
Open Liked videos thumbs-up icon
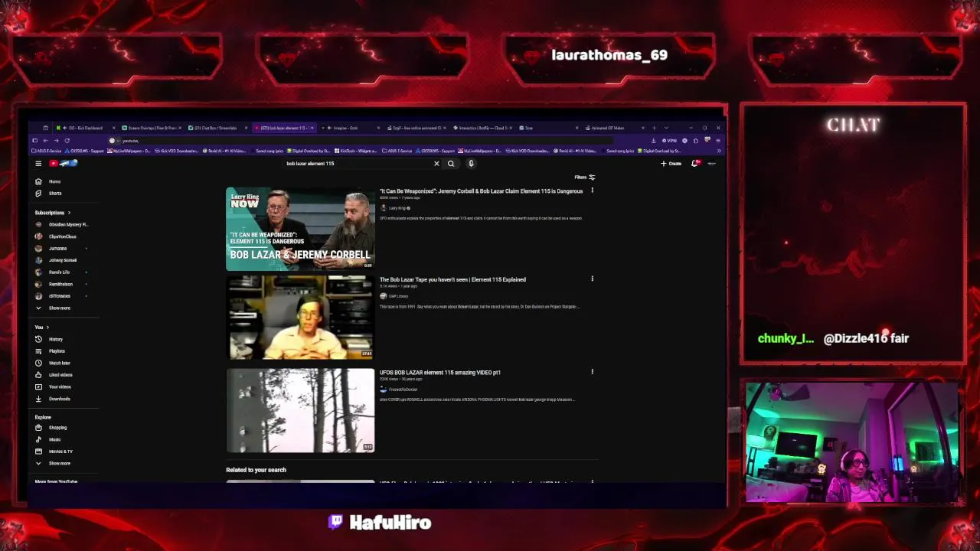tap(38, 374)
